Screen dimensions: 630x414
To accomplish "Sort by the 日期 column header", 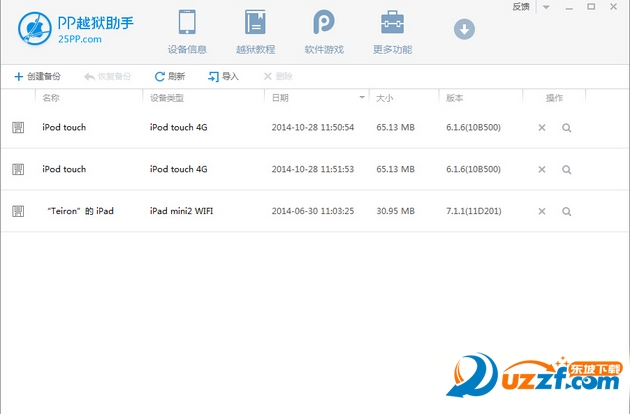I will pos(280,98).
